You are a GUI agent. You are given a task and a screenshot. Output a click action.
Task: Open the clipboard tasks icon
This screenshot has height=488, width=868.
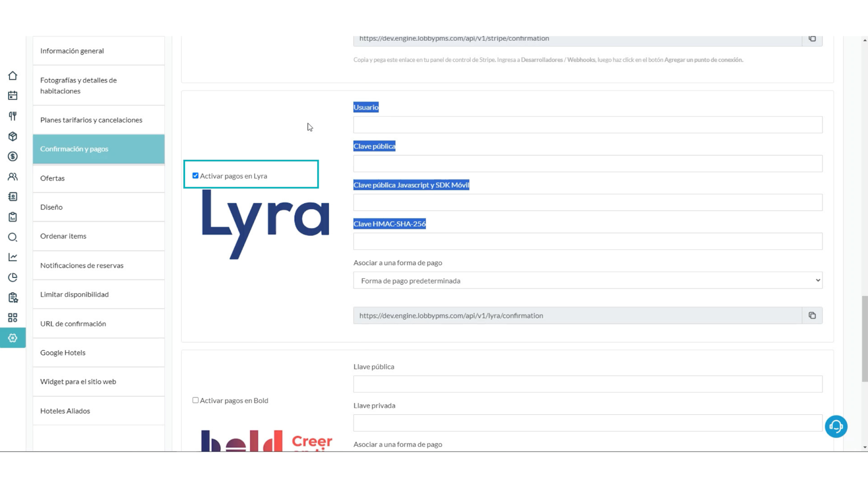[12, 217]
